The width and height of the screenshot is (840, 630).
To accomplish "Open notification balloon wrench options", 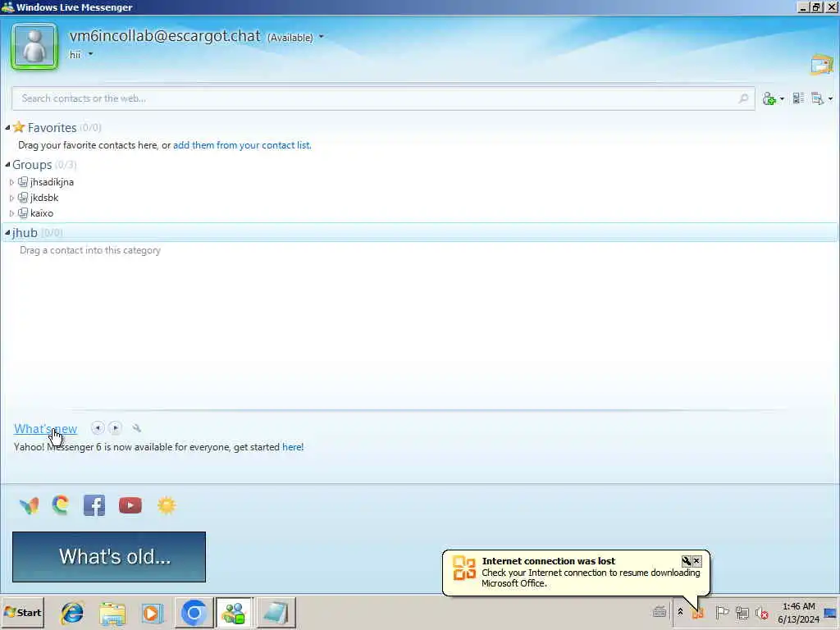I will click(686, 561).
